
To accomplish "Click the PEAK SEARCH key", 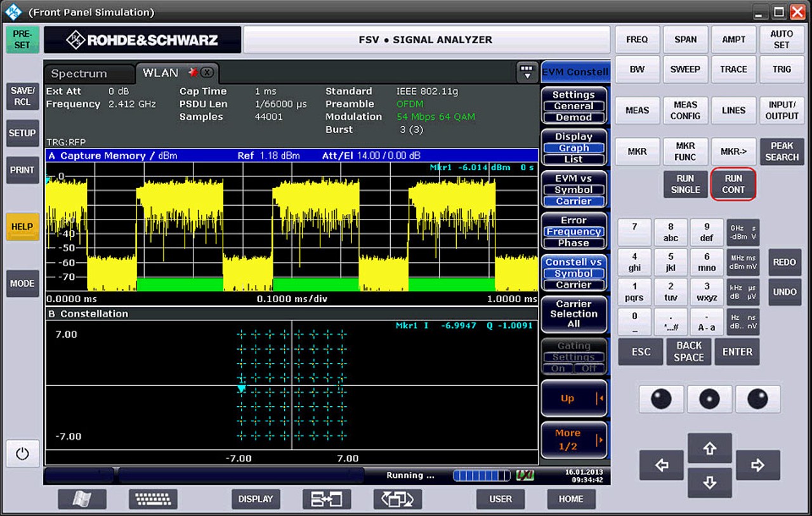I will click(x=782, y=152).
